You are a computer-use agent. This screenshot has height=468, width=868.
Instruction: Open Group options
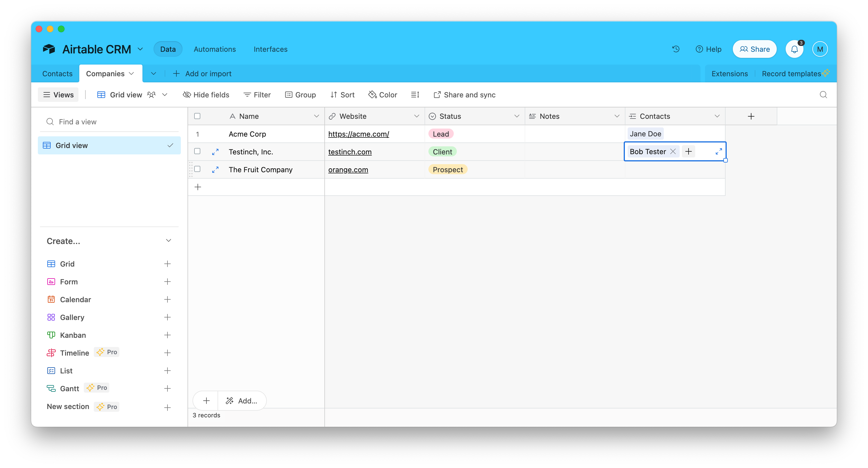(x=300, y=95)
